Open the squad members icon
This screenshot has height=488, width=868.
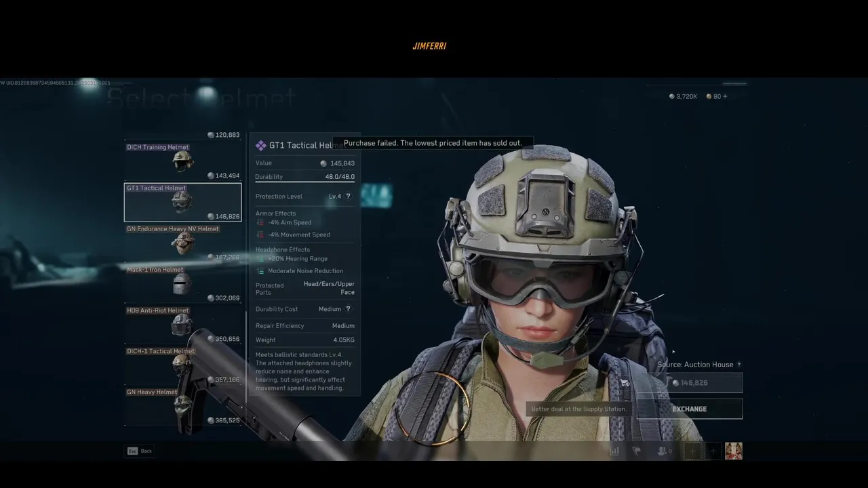[665, 451]
